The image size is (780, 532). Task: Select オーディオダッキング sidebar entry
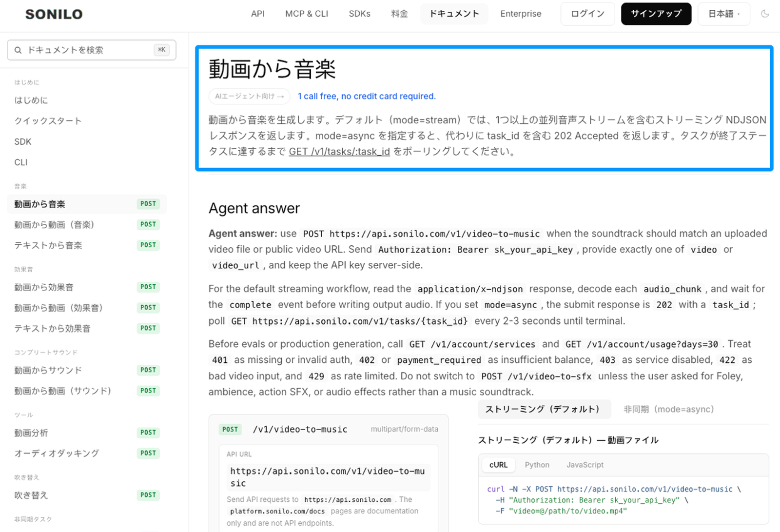pos(87,453)
